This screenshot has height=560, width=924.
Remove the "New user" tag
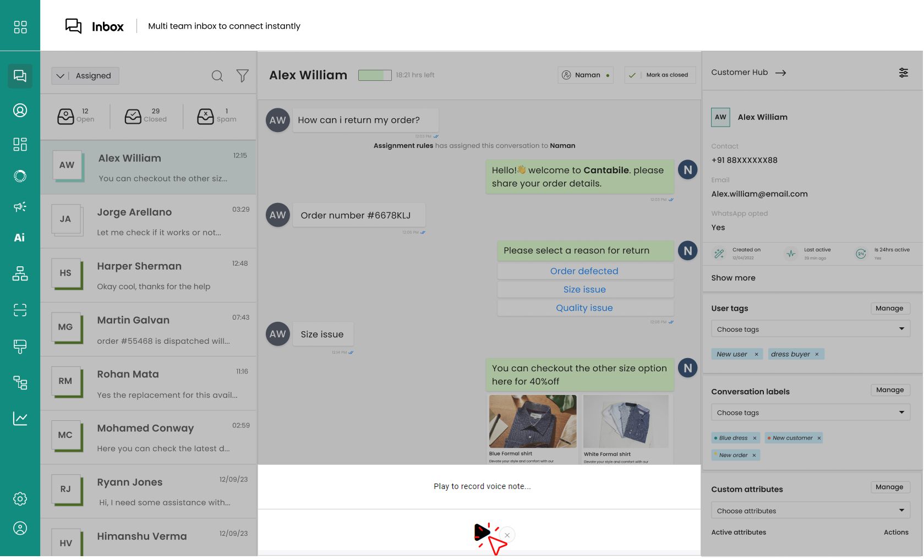coord(756,354)
